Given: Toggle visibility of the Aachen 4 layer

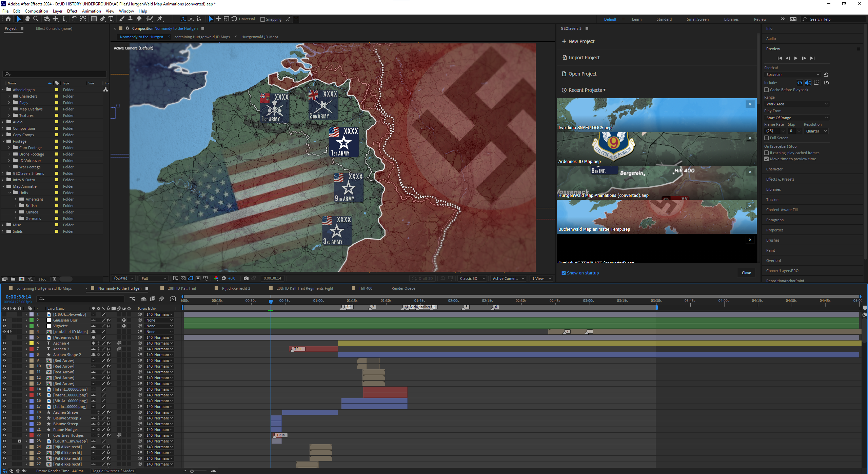Looking at the screenshot, I should tap(4, 343).
